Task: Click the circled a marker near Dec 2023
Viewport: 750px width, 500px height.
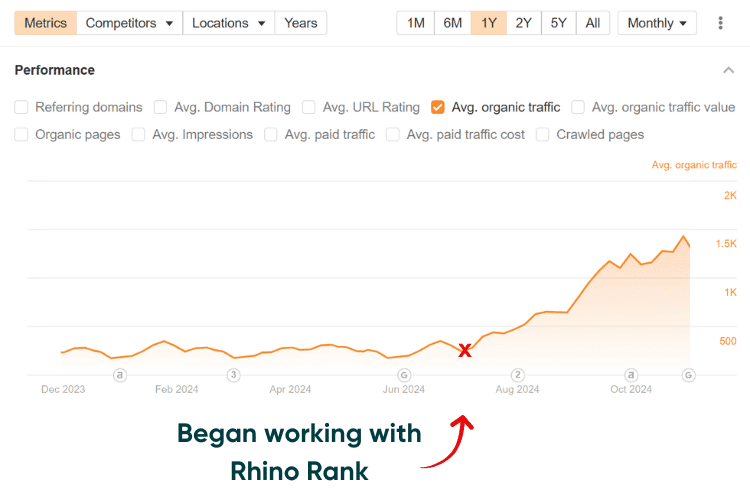Action: 120,376
